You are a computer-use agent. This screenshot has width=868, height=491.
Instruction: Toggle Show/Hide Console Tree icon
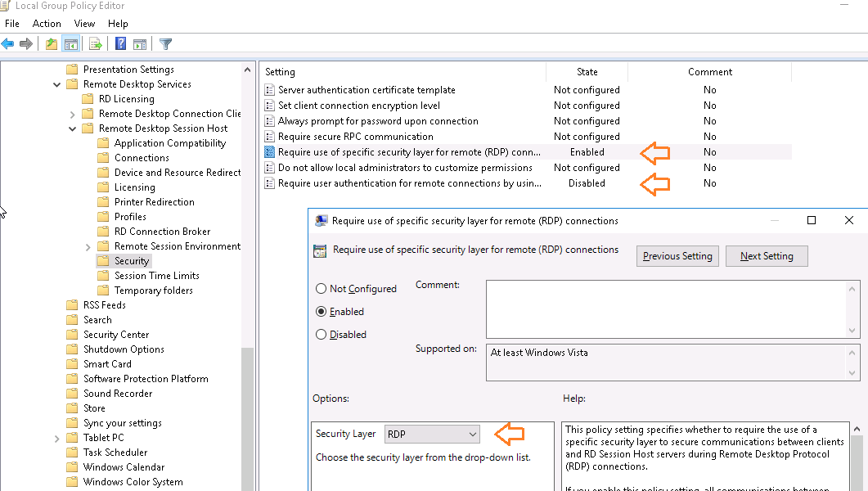[71, 43]
